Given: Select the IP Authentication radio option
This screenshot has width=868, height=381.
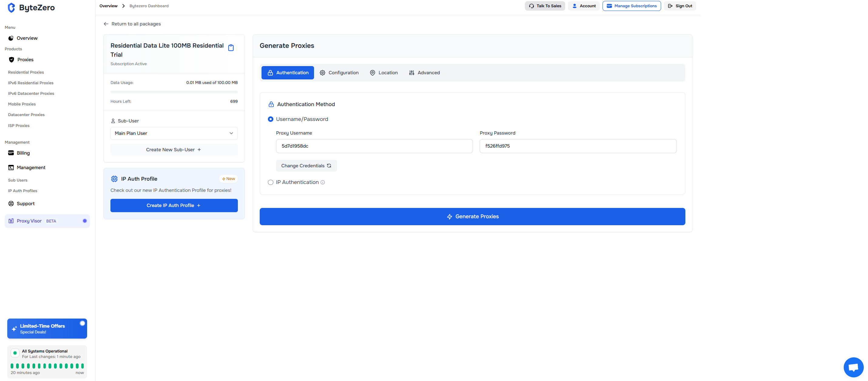Looking at the screenshot, I should [270, 182].
